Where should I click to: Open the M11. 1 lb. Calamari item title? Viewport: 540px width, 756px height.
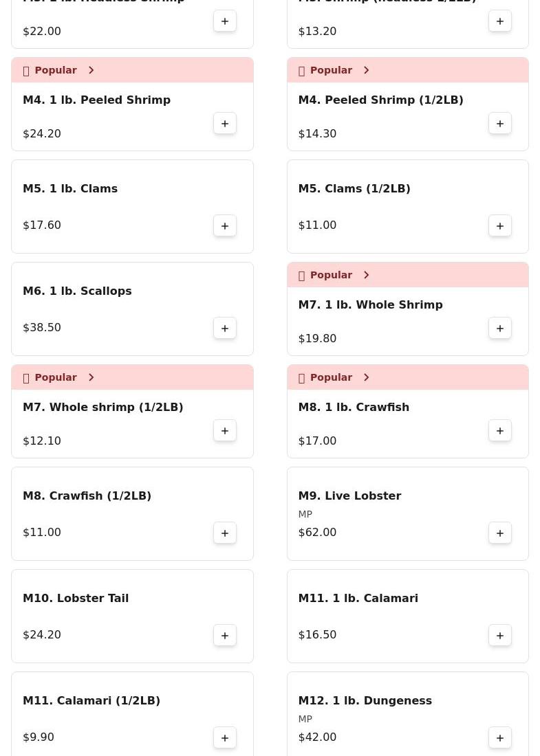358,598
